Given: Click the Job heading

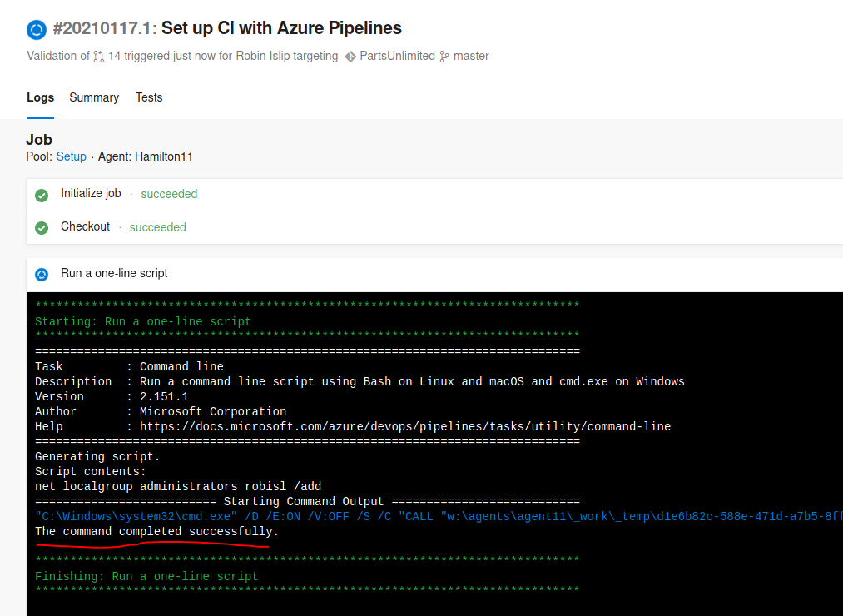Looking at the screenshot, I should pos(39,140).
